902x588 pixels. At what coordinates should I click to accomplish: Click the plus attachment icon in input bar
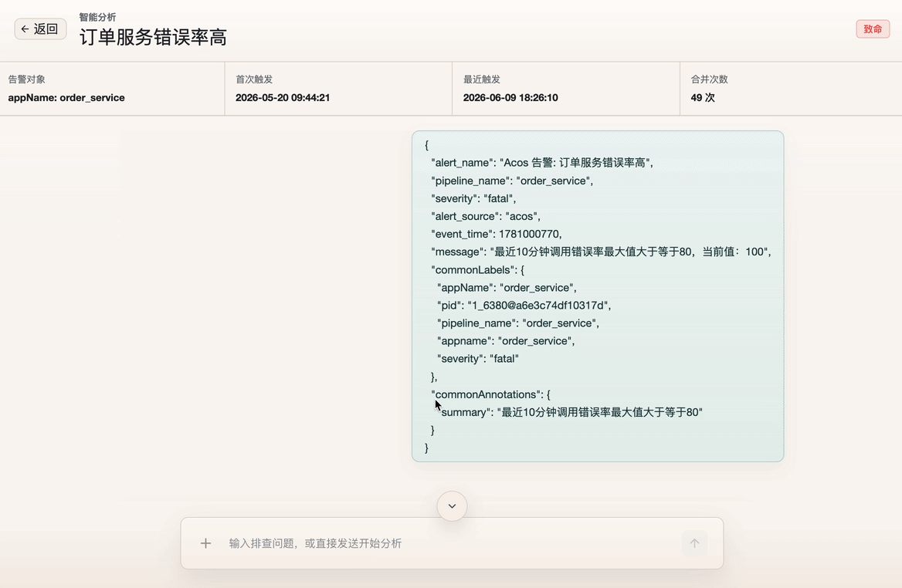pyautogui.click(x=205, y=543)
